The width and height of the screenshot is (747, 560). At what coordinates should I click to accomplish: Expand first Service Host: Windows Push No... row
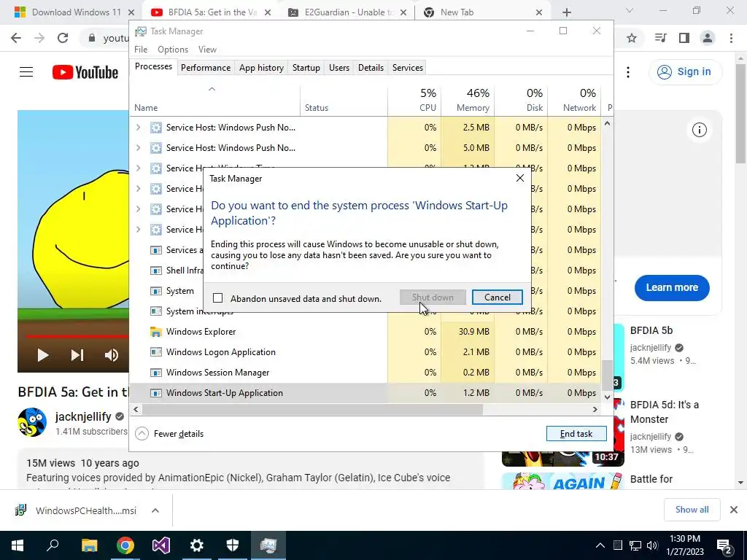[x=138, y=127]
